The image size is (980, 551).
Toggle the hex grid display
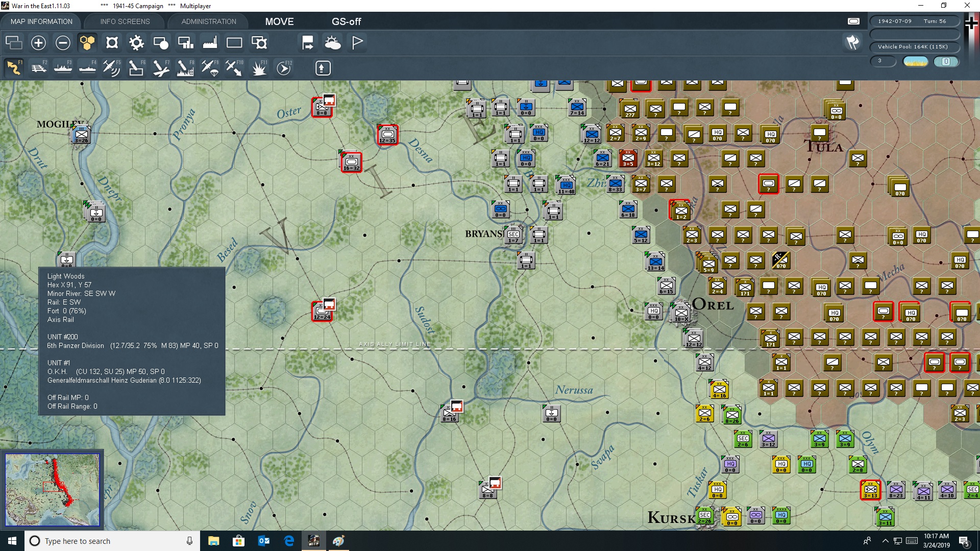tap(87, 43)
